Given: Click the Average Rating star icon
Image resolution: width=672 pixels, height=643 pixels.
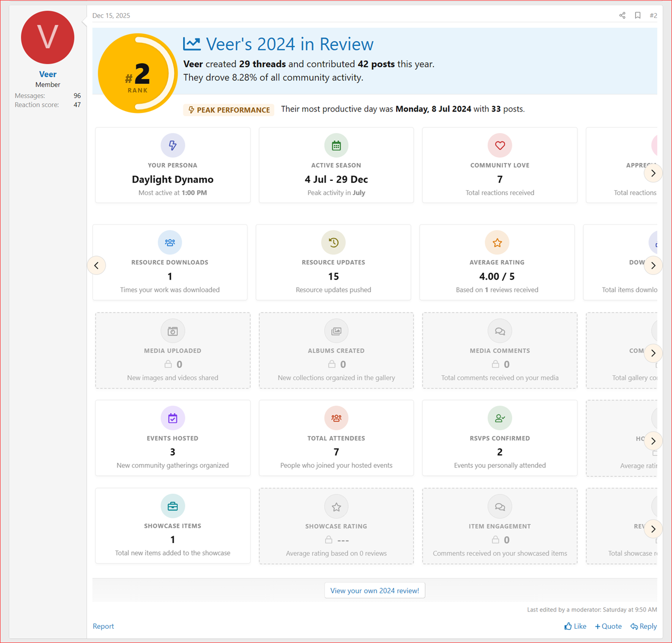Looking at the screenshot, I should click(x=497, y=242).
